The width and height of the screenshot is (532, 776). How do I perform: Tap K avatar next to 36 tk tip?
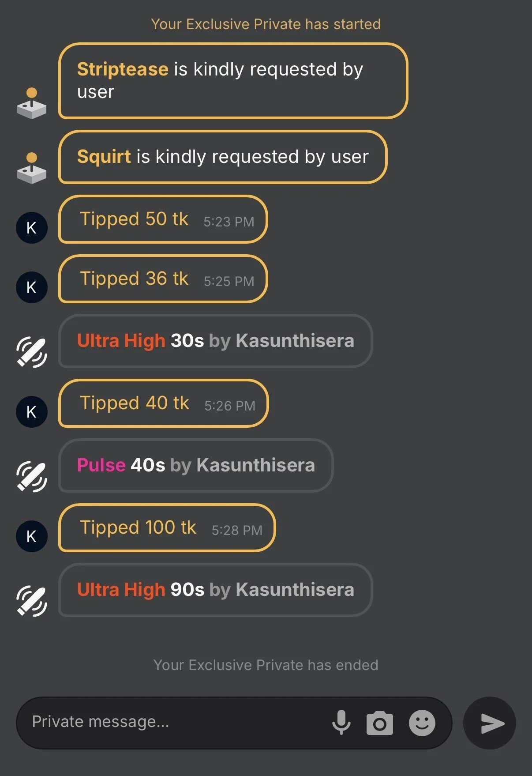point(32,287)
